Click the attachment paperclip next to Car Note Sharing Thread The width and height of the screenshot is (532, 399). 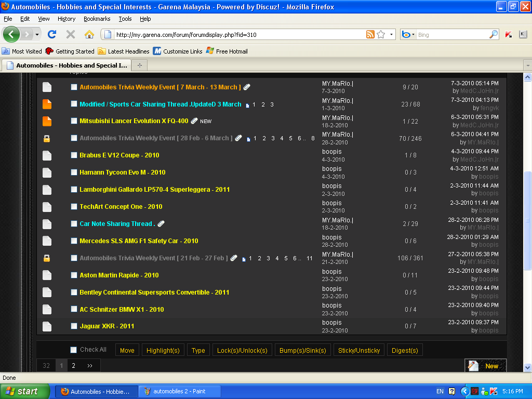(161, 223)
